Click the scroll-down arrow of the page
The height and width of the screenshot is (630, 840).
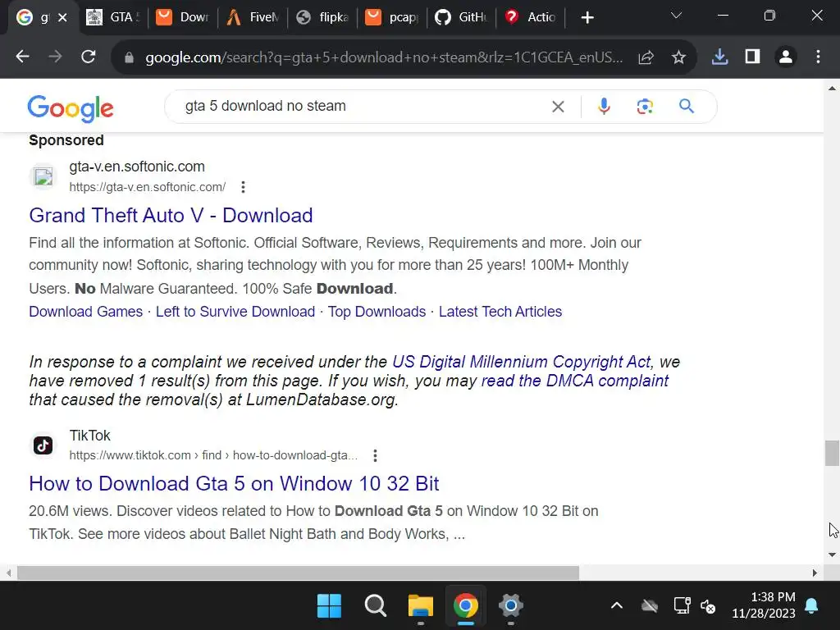point(832,555)
